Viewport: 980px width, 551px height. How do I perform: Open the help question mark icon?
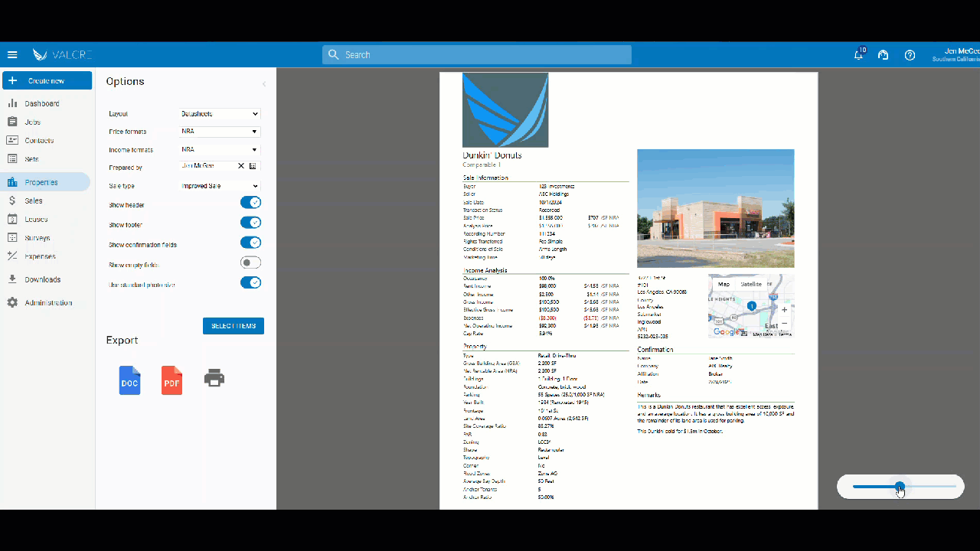[910, 55]
